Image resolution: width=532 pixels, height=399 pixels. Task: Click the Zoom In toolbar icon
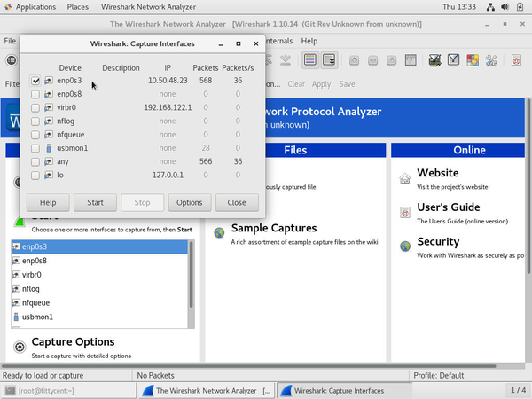point(354,60)
